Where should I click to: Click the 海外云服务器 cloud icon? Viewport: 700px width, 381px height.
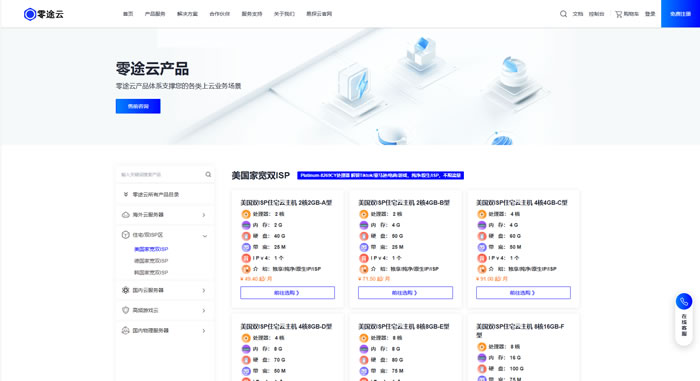pos(125,215)
